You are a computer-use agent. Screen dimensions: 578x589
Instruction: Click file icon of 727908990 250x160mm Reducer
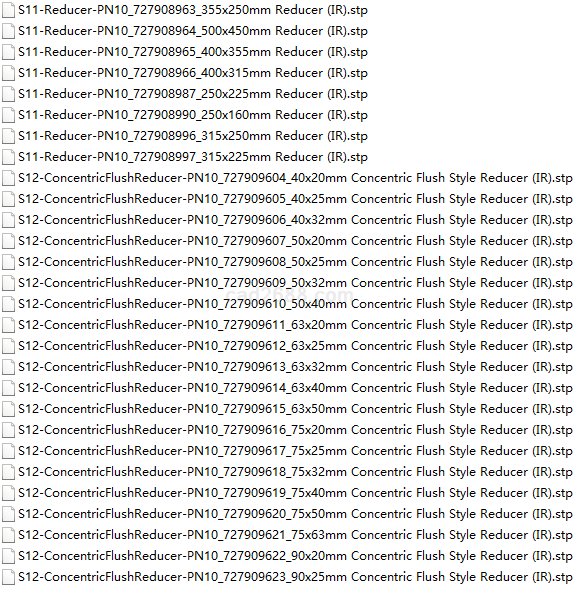[8, 115]
